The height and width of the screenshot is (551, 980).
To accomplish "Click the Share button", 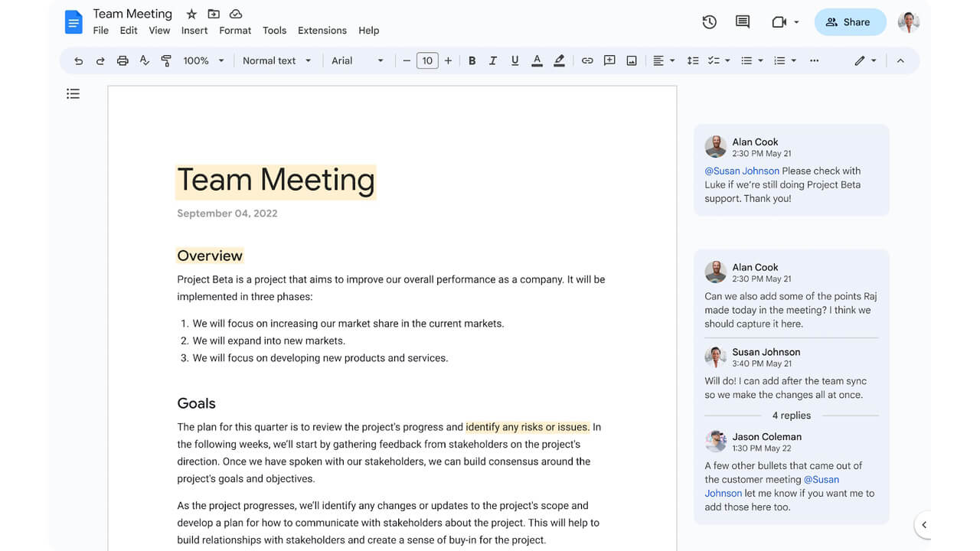I will click(x=850, y=22).
